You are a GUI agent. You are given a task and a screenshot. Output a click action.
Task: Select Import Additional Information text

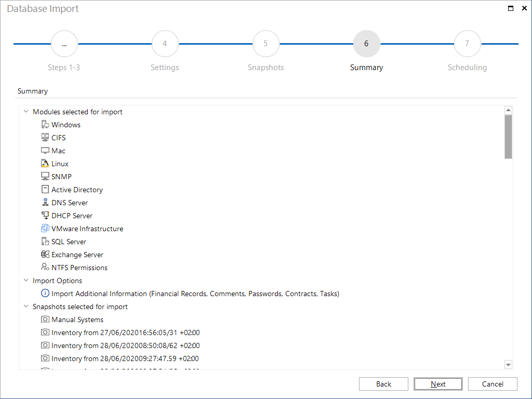coord(195,294)
